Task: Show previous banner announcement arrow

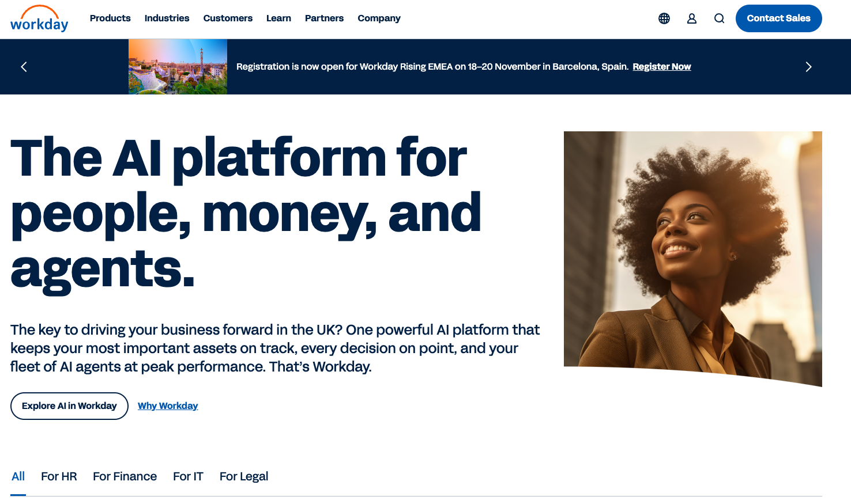Action: click(x=24, y=67)
